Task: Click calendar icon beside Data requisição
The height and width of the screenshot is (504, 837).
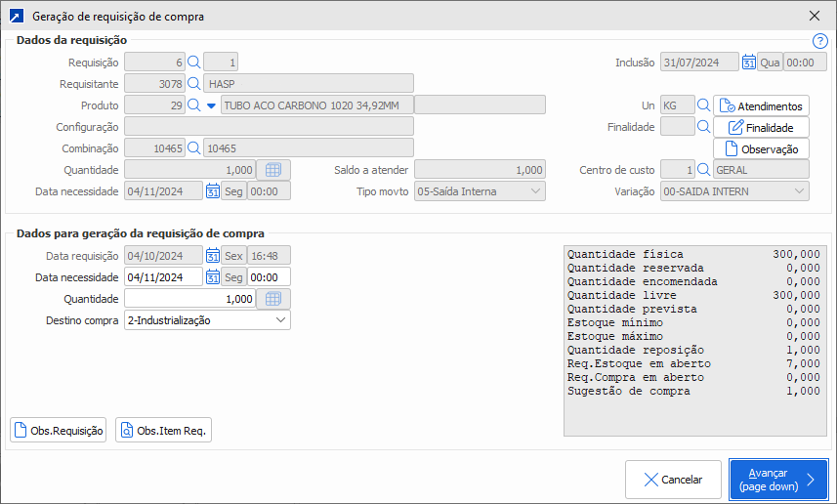Action: point(213,256)
